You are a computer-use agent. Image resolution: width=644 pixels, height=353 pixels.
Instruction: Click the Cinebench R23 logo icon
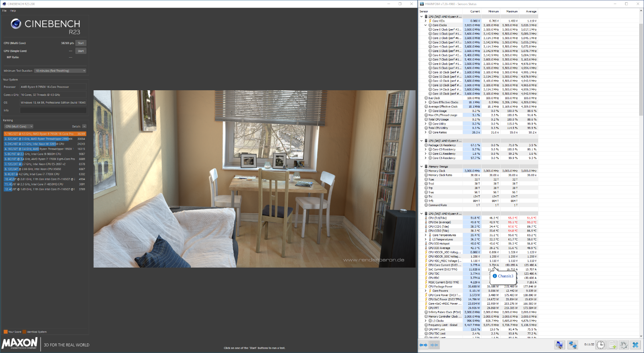click(x=16, y=24)
